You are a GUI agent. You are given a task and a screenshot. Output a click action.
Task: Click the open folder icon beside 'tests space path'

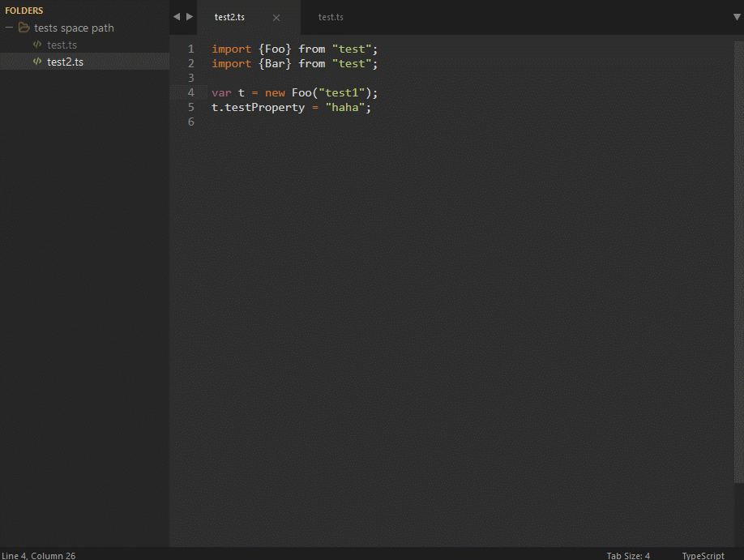pyautogui.click(x=24, y=28)
